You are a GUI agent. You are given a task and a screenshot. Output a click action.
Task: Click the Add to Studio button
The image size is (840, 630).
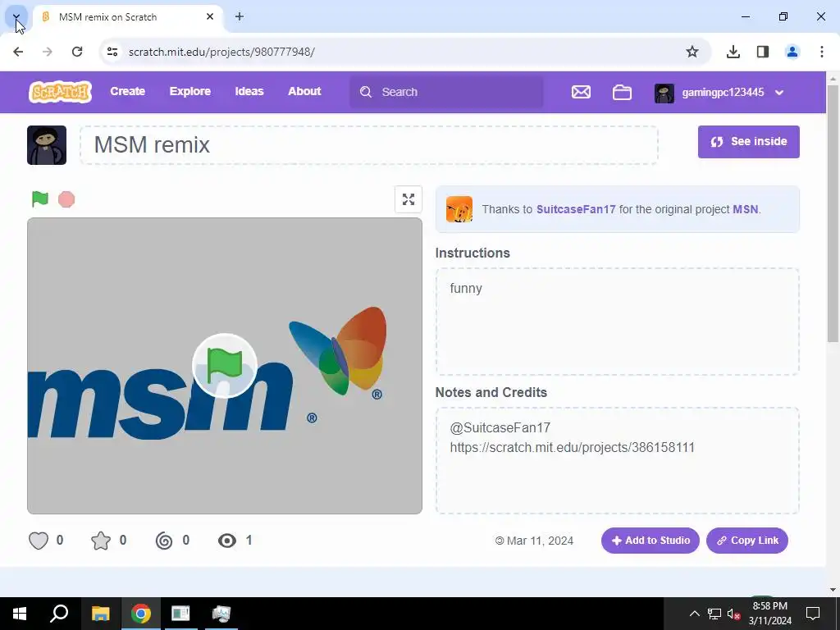point(650,541)
